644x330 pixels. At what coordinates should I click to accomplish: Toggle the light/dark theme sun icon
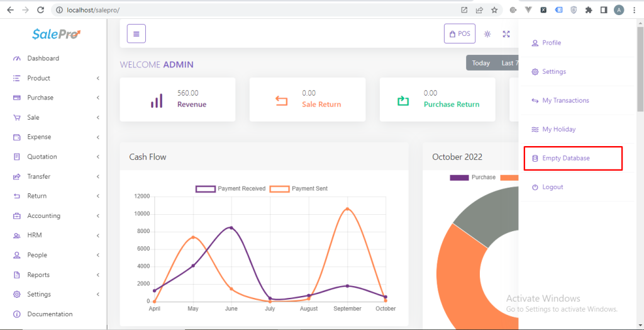pos(487,34)
